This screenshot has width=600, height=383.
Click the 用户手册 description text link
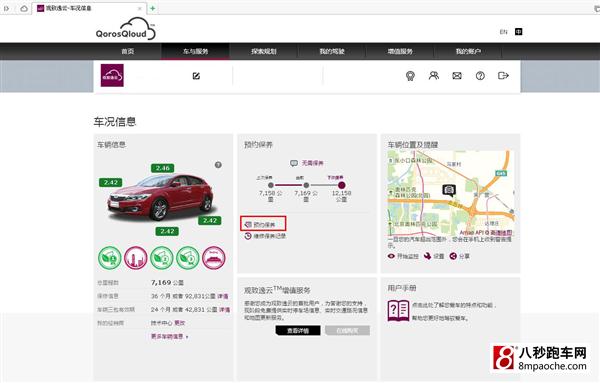click(453, 311)
